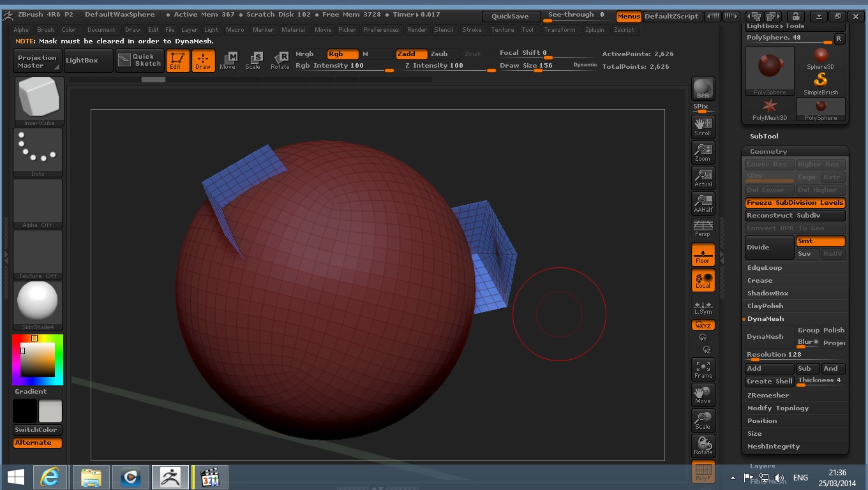Click the QuickSave button
The height and width of the screenshot is (490, 868).
coord(510,16)
